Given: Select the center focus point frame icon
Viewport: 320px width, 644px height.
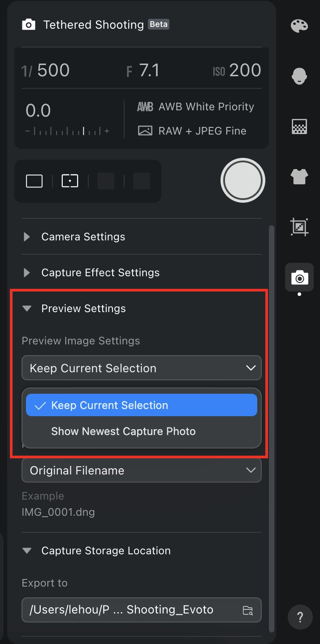Looking at the screenshot, I should click(x=70, y=181).
